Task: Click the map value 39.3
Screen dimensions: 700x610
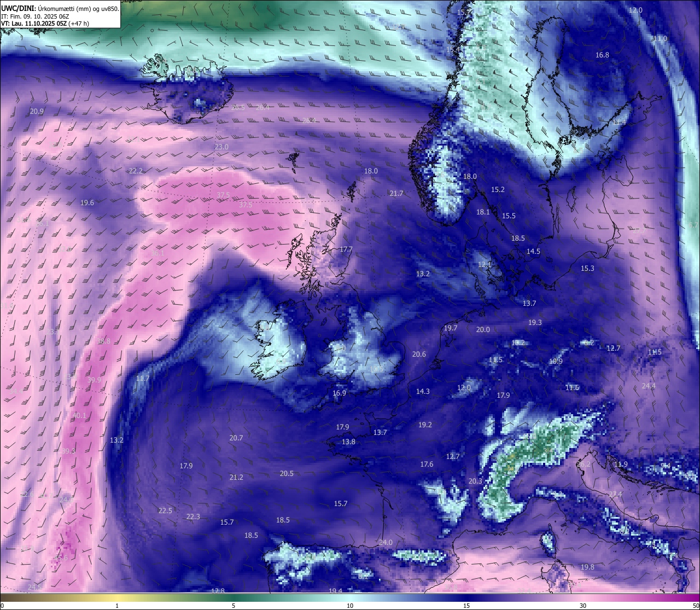Action: (68, 451)
